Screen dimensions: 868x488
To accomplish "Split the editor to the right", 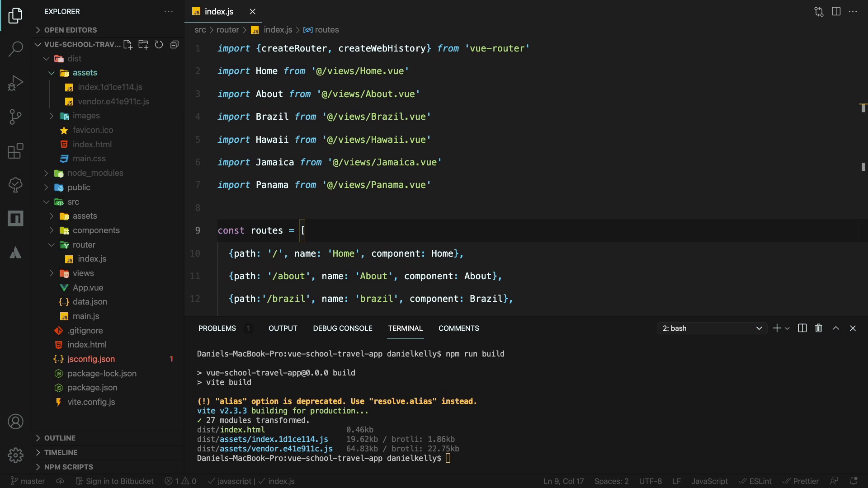I will pyautogui.click(x=836, y=11).
